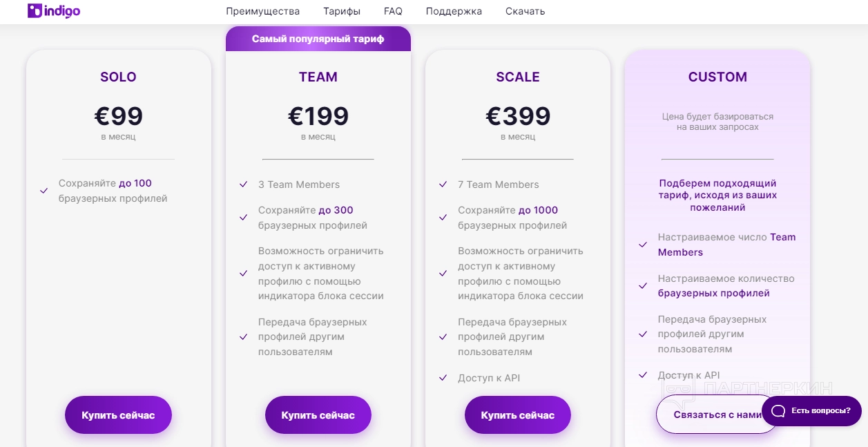
Task: Go to the Тарифы section
Action: [x=341, y=11]
